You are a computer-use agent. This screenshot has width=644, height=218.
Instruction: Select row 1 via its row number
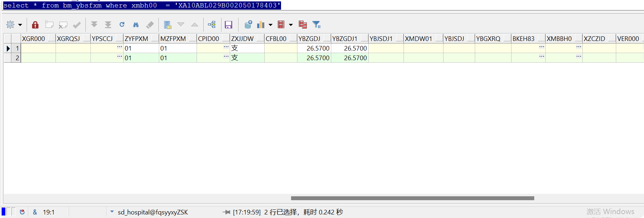click(x=16, y=48)
